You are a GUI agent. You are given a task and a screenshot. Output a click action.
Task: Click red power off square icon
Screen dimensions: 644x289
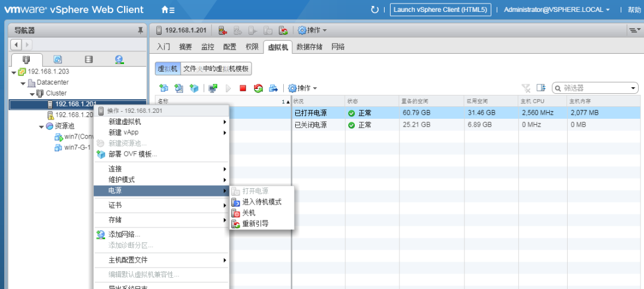click(x=243, y=88)
